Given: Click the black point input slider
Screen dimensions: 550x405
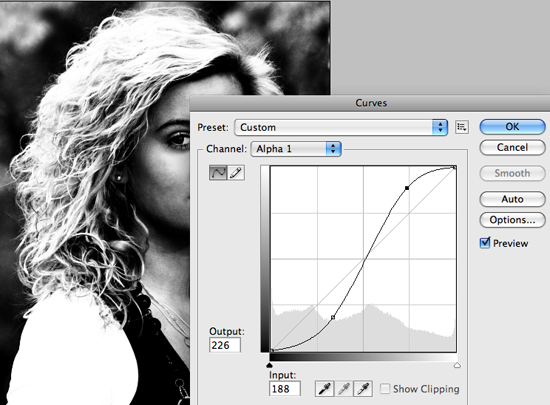Looking at the screenshot, I should tap(269, 365).
